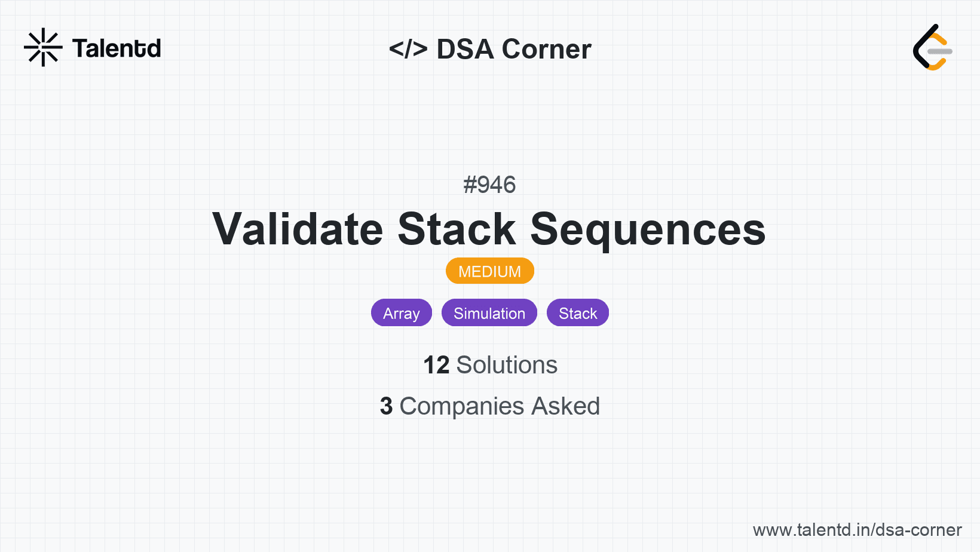Click the bold number 3
Image resolution: width=980 pixels, height=552 pixels.
pos(386,406)
